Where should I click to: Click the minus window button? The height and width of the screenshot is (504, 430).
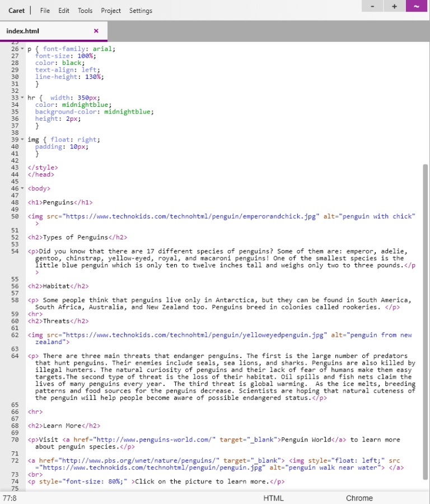(372, 6)
